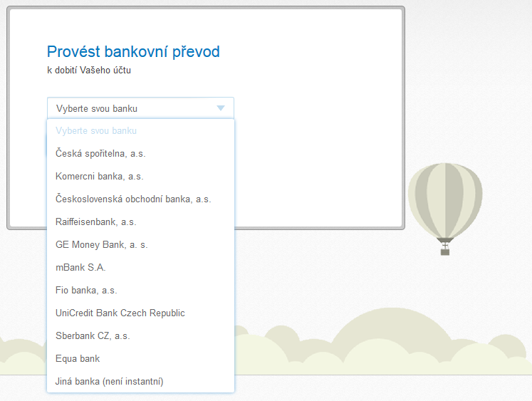Select GE Money Bank, a. s.

[140, 244]
